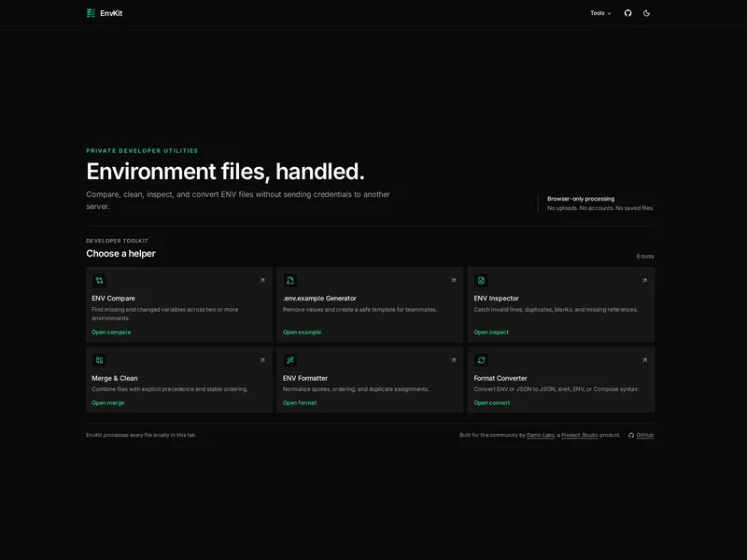Open the GitHub icon in header
This screenshot has height=560, width=747.
[627, 13]
